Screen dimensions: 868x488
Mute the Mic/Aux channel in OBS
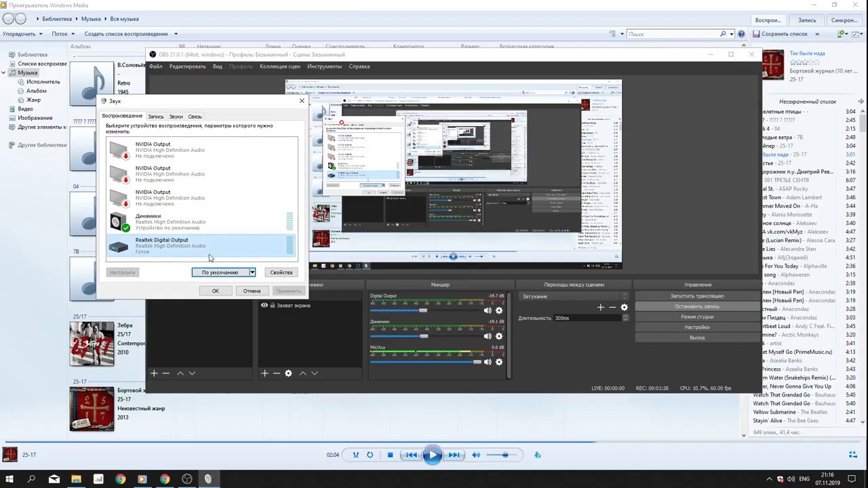pos(487,362)
